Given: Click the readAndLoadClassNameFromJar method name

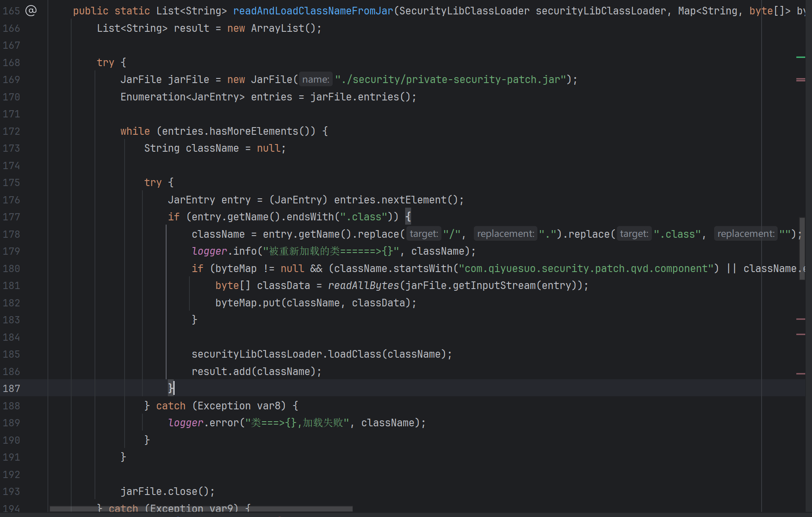Looking at the screenshot, I should [x=313, y=11].
